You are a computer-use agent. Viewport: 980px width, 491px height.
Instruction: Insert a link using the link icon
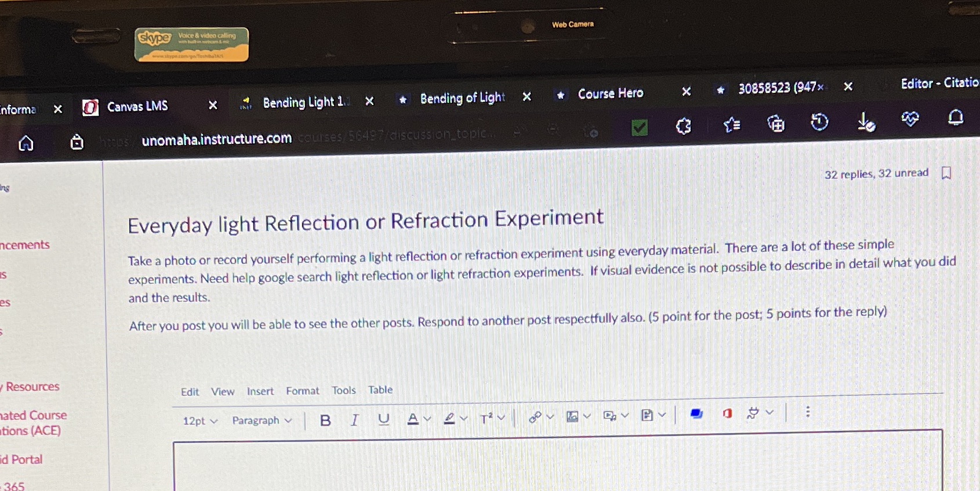point(535,417)
